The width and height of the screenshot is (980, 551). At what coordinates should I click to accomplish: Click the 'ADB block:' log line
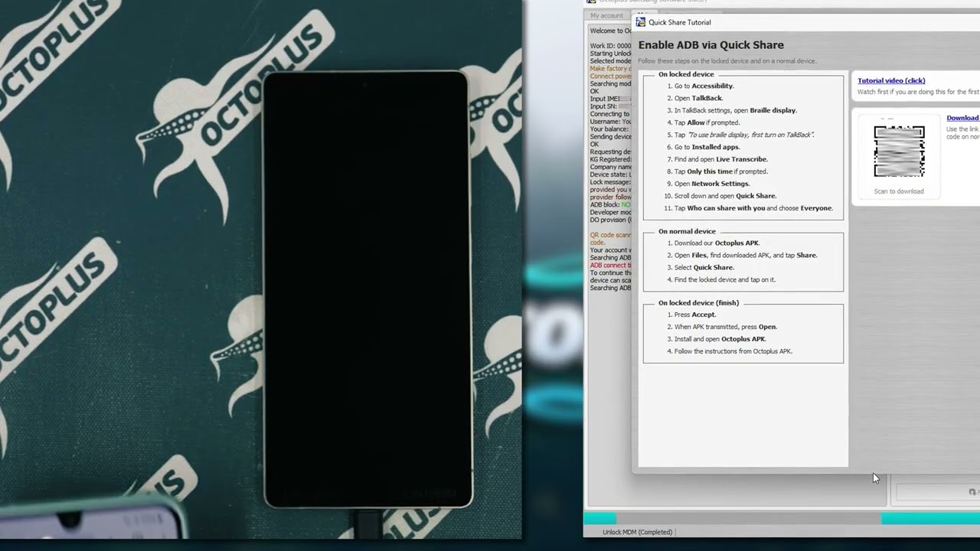coord(610,204)
